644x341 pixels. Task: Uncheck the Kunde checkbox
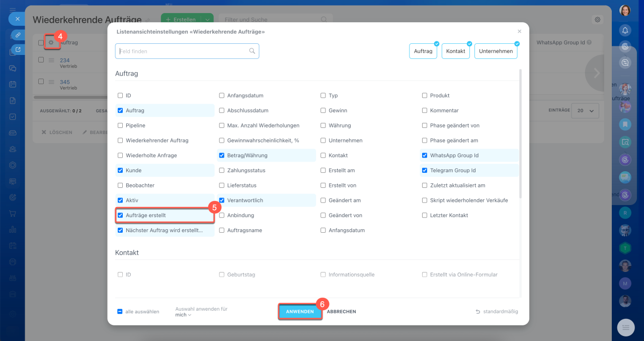coord(120,170)
